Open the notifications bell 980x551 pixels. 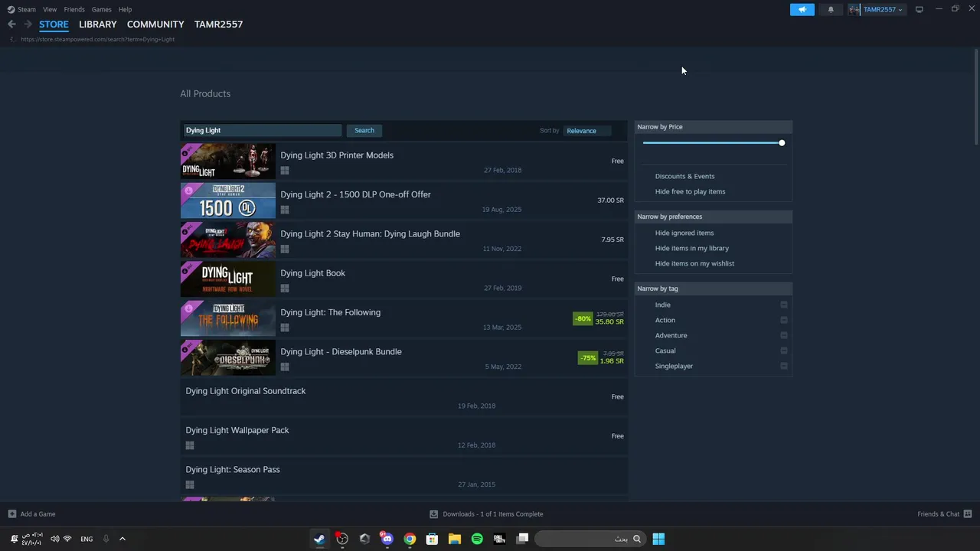click(831, 9)
